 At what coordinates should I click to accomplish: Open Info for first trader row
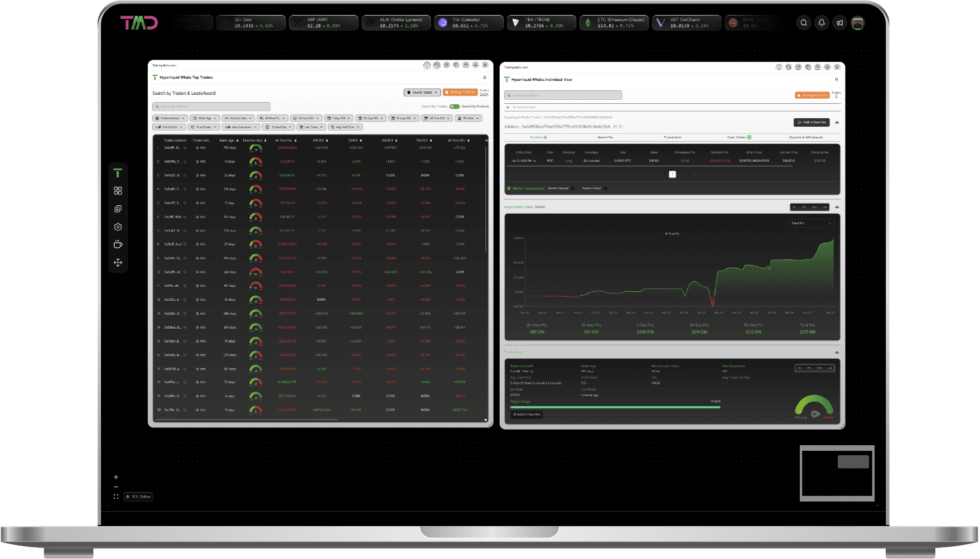(201, 148)
